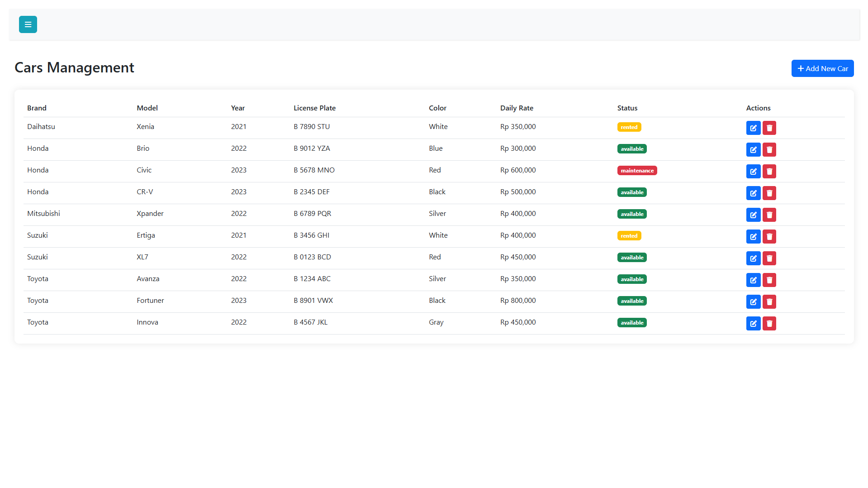The height and width of the screenshot is (488, 868).
Task: Click the available badge for Fortuner
Action: (x=632, y=301)
